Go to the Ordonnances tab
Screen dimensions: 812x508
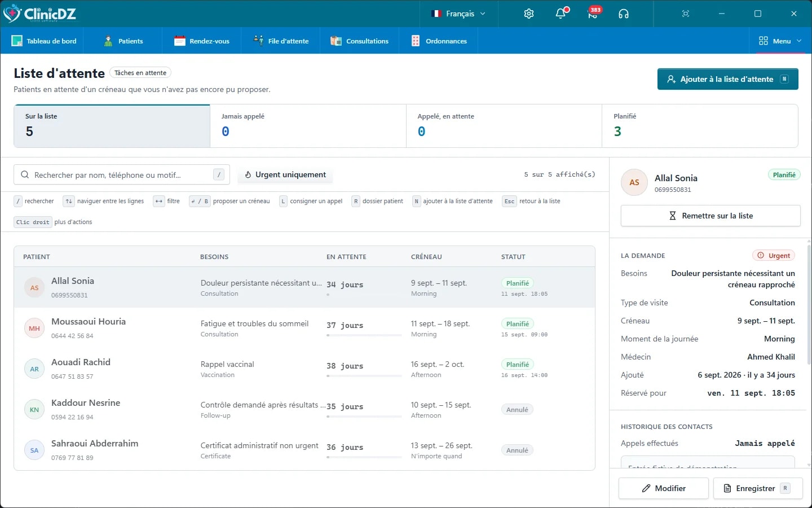(439, 41)
